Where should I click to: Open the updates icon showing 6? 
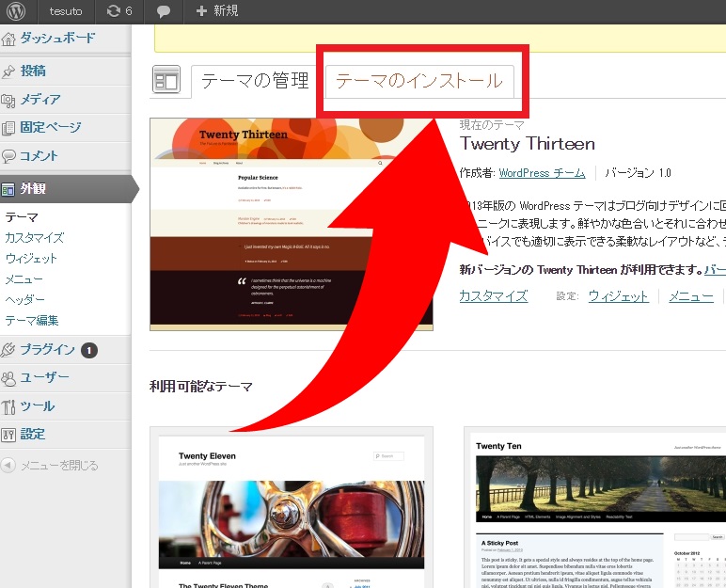(118, 11)
